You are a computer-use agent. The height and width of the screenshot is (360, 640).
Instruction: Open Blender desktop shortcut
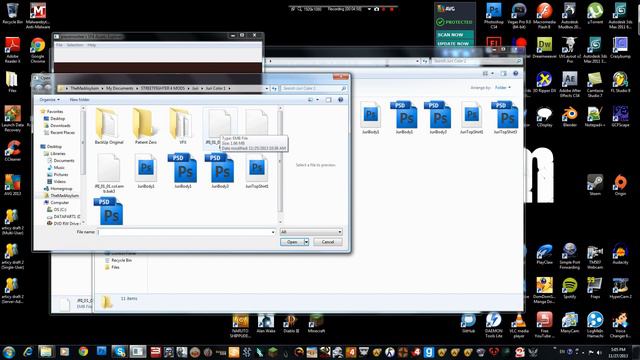(570, 116)
